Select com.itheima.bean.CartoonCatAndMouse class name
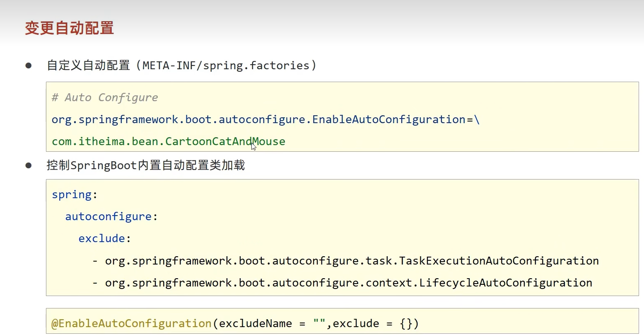 (169, 142)
